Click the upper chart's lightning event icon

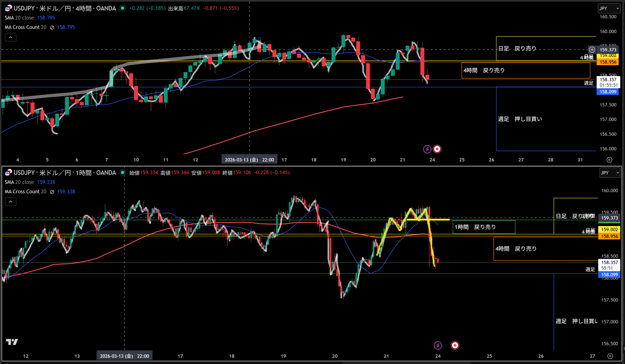(x=427, y=149)
